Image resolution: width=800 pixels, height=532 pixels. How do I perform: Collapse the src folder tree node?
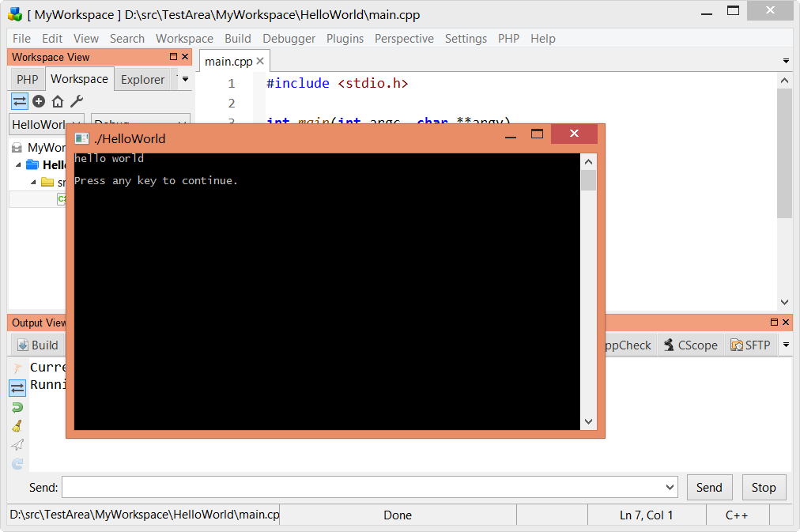33,182
